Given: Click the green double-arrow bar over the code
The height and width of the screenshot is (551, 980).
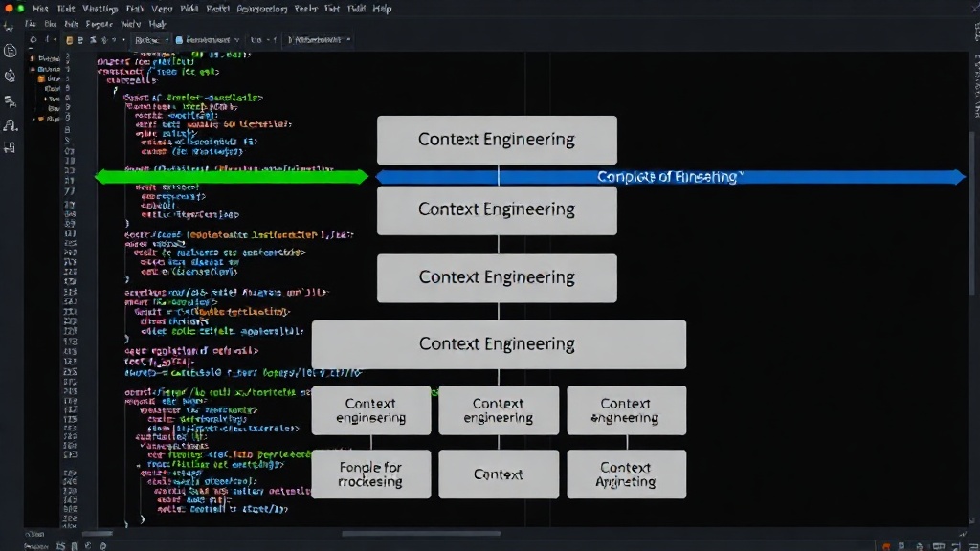Looking at the screenshot, I should point(232,177).
